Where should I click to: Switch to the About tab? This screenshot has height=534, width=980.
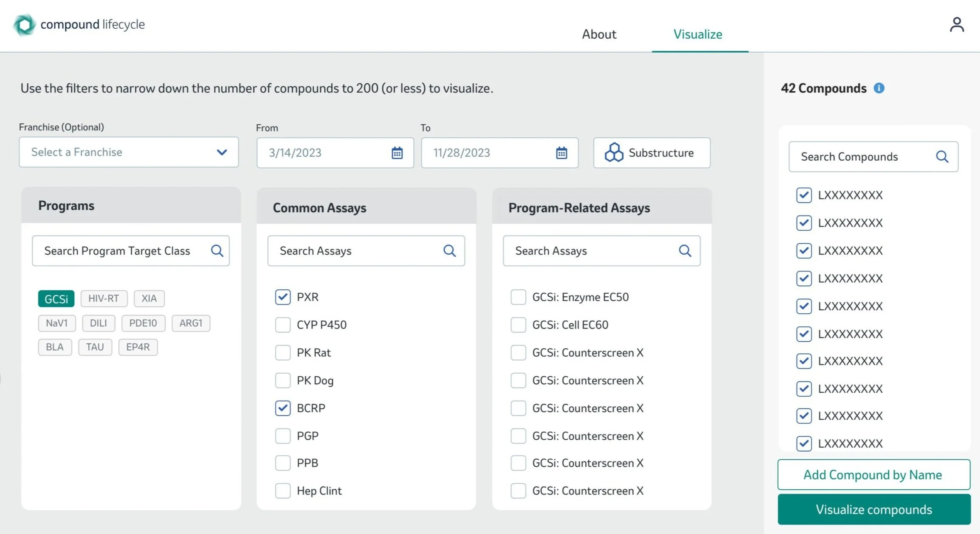(x=599, y=34)
